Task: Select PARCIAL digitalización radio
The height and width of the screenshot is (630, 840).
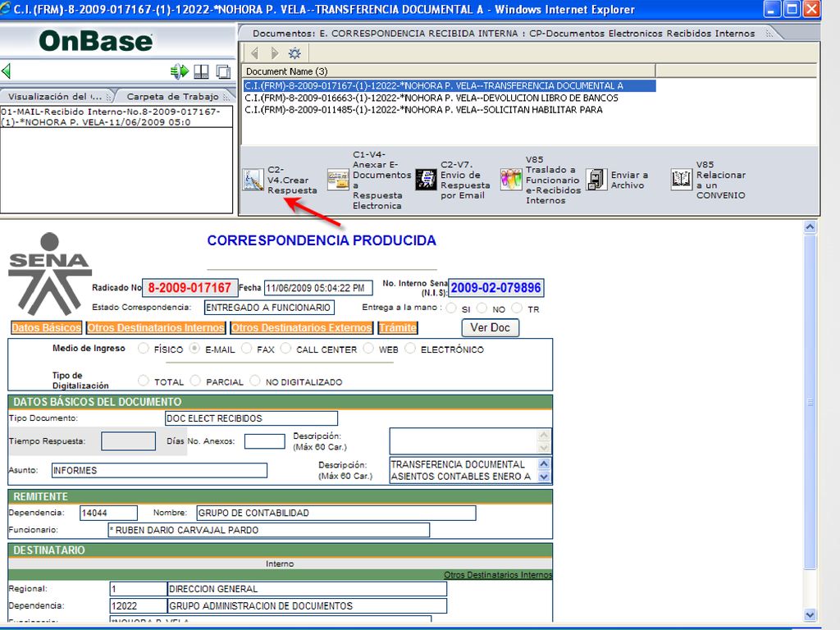Action: coord(195,381)
